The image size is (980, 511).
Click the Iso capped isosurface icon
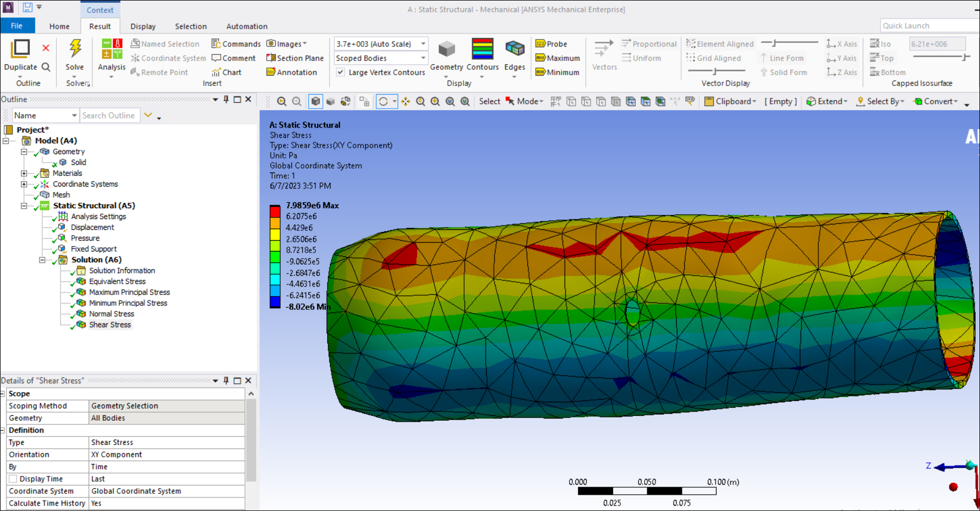click(880, 44)
